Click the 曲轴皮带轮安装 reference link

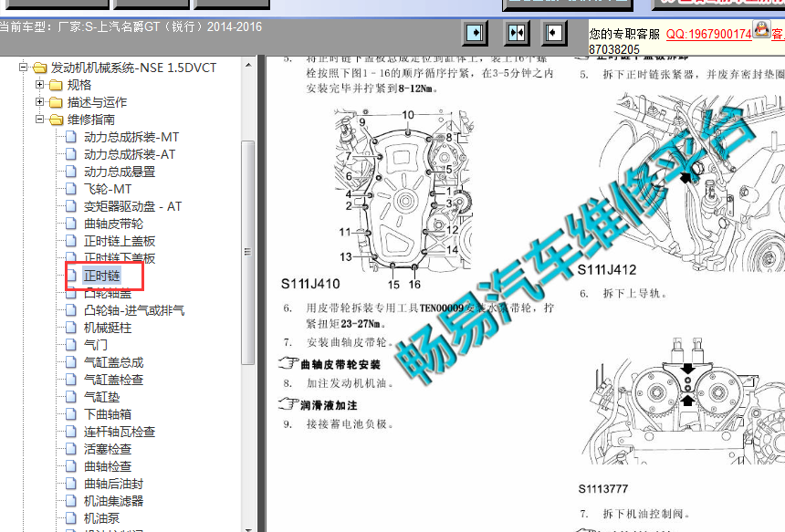click(x=340, y=364)
